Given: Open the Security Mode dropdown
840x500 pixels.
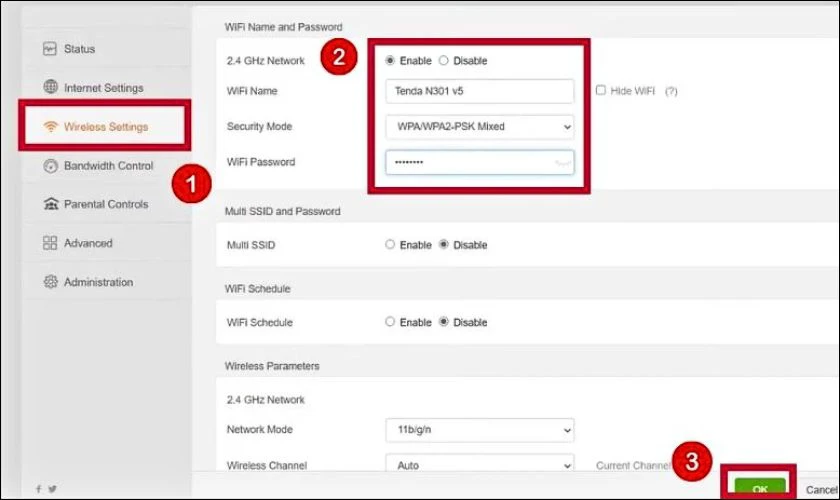Looking at the screenshot, I should tap(479, 127).
